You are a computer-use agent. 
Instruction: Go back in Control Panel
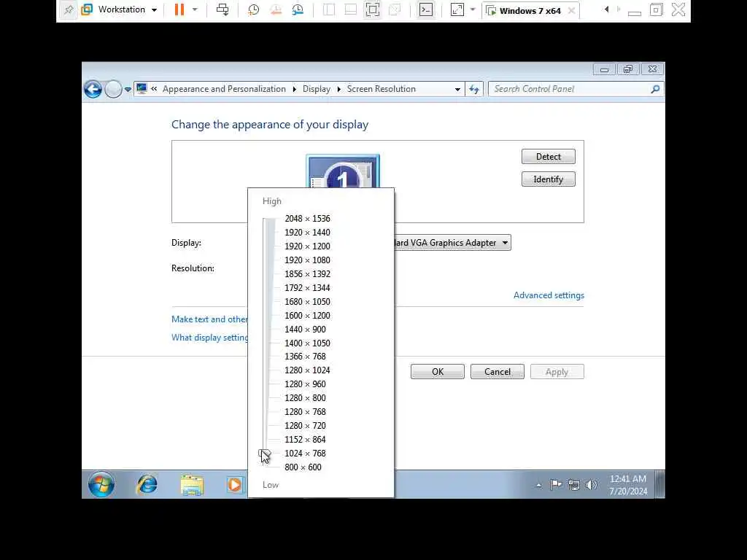pyautogui.click(x=93, y=89)
